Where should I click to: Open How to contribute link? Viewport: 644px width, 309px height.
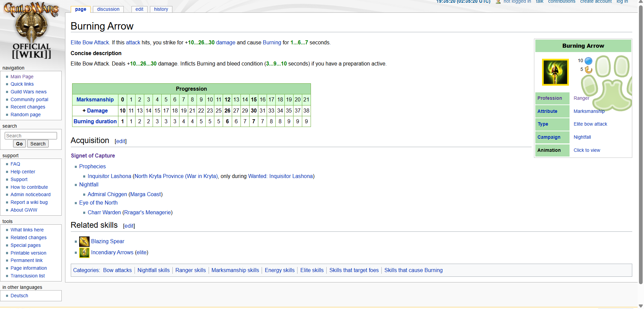point(29,187)
